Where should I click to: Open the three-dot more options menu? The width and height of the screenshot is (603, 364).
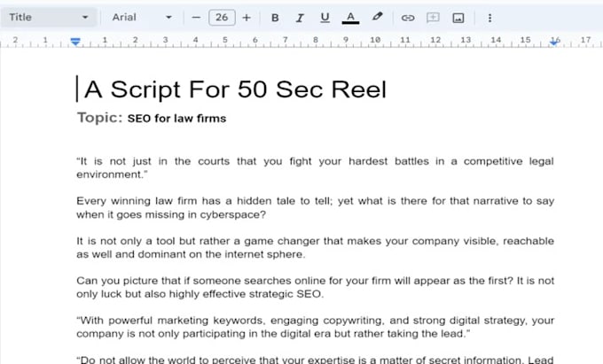[x=489, y=17]
